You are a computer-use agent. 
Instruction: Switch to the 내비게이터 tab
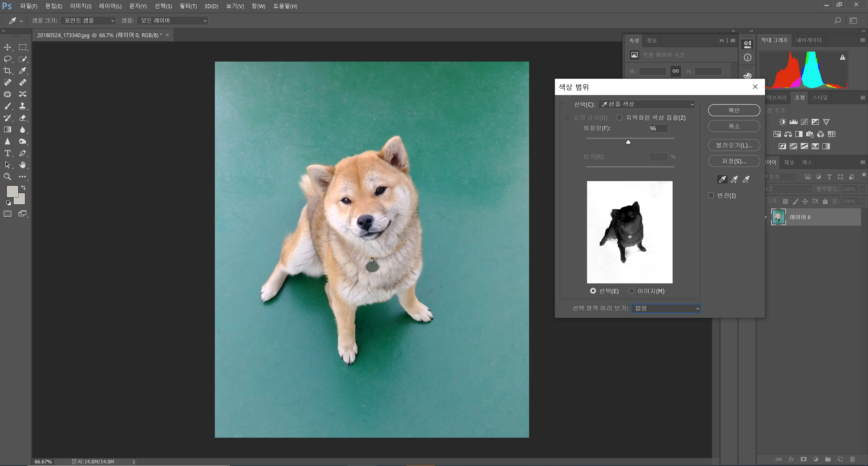coord(808,40)
